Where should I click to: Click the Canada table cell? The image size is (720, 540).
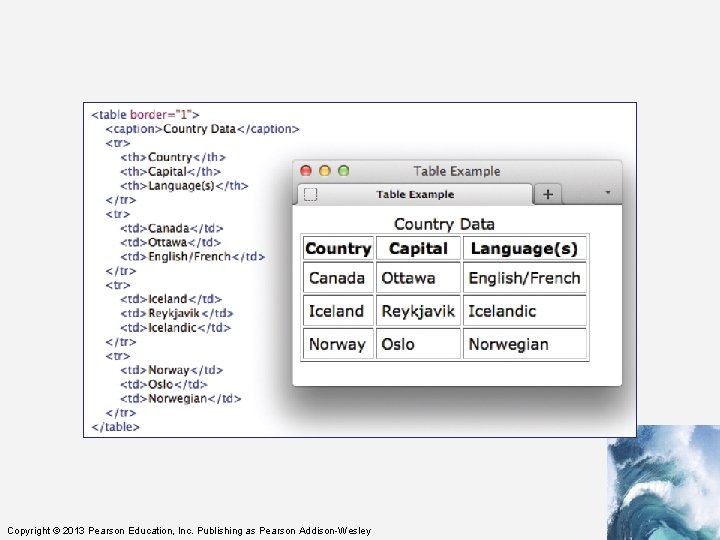coord(338,278)
